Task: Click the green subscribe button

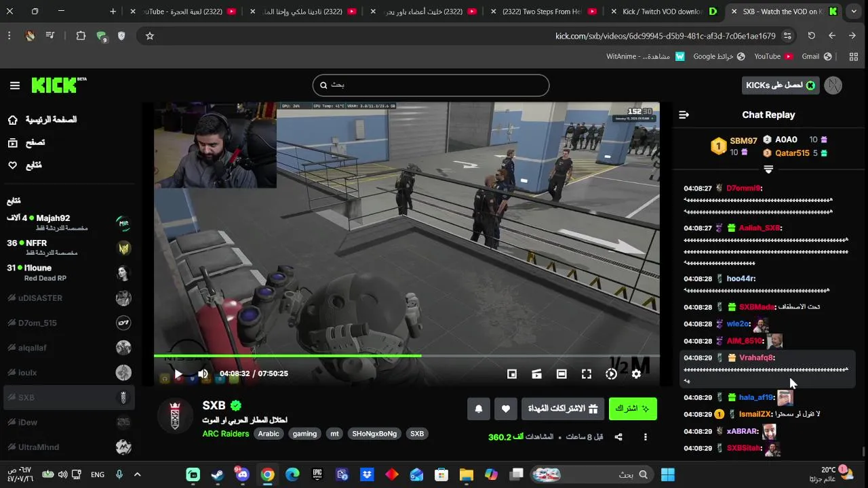Action: pyautogui.click(x=633, y=409)
